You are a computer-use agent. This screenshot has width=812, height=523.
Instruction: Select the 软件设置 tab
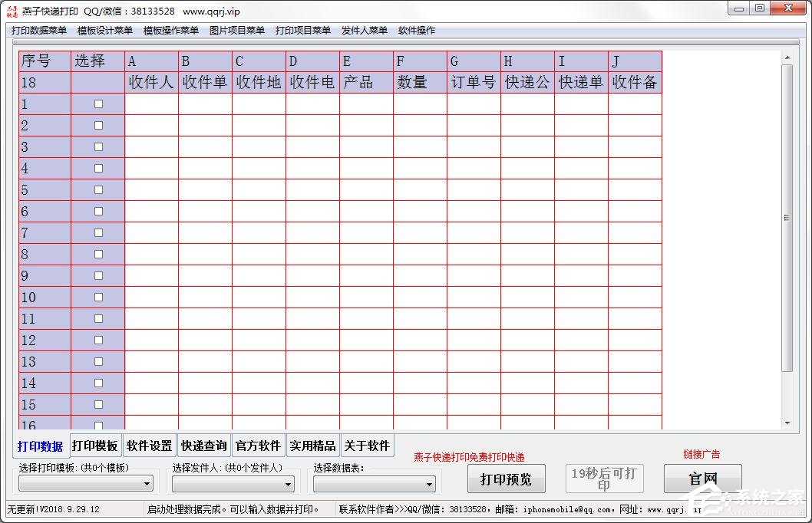point(150,446)
